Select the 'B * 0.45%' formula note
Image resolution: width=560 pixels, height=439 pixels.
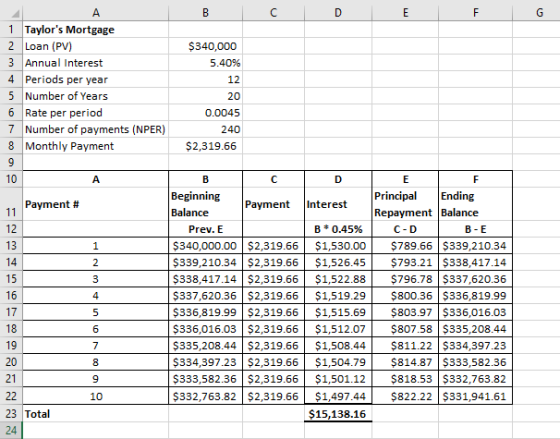(x=338, y=229)
